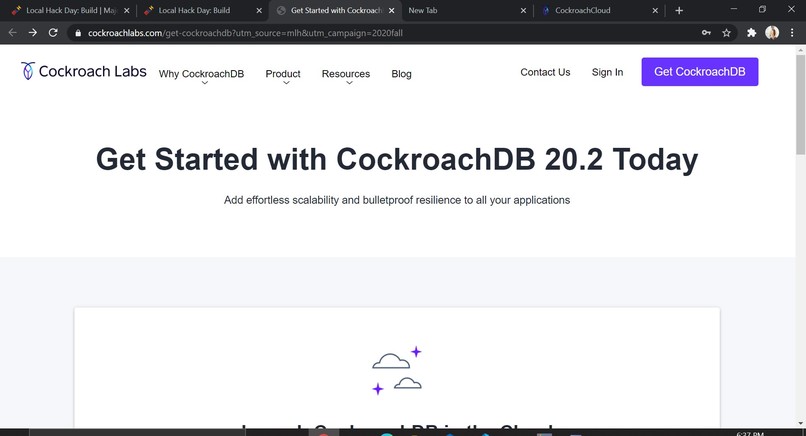Open a new tab with plus button
Viewport: 806px width, 436px height.
679,10
